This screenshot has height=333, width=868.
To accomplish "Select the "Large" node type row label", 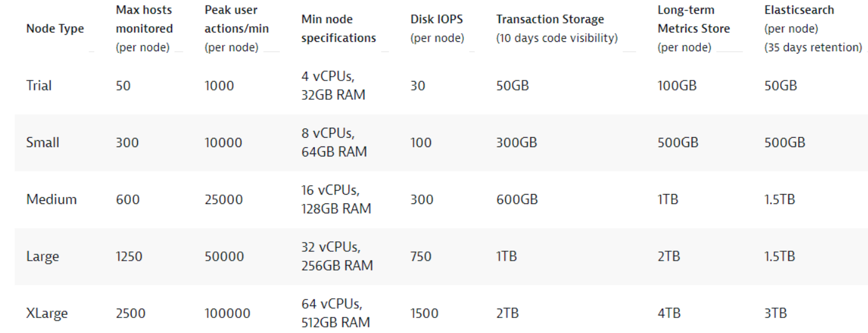I will point(42,256).
